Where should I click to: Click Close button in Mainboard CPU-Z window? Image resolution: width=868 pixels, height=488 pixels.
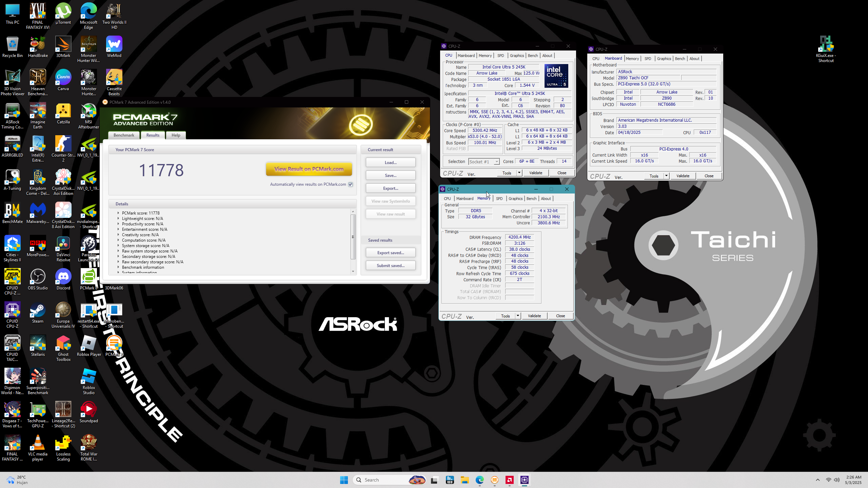click(x=709, y=176)
